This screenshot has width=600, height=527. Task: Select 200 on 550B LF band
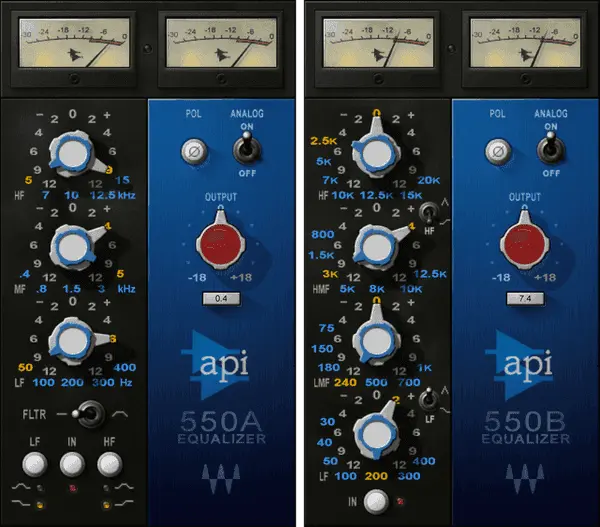(x=376, y=476)
